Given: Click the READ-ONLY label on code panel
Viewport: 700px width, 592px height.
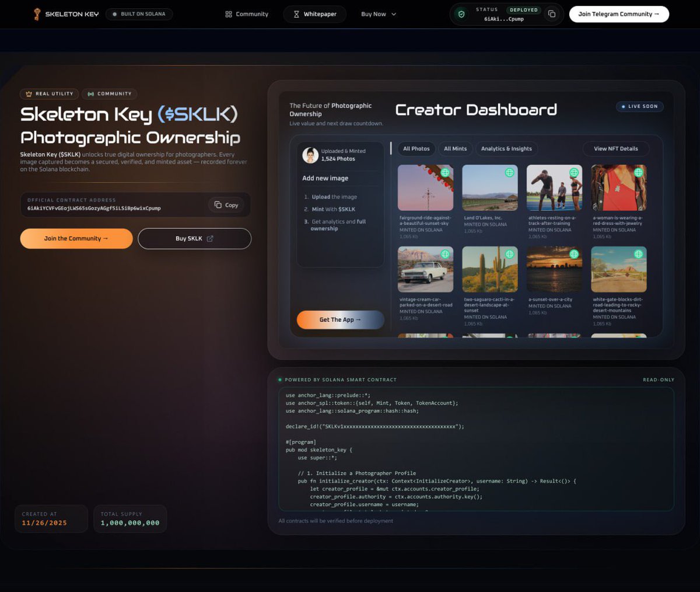Looking at the screenshot, I should [659, 380].
